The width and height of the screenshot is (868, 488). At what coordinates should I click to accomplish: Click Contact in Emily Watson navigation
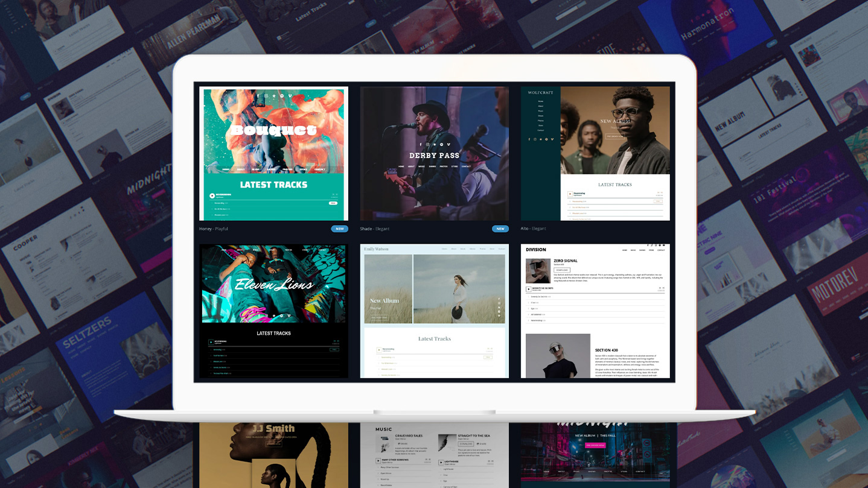(502, 249)
